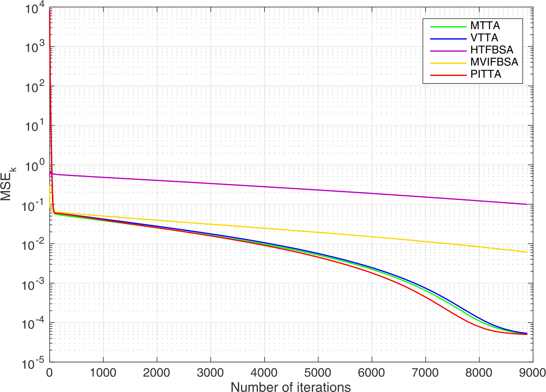Image resolution: width=546 pixels, height=392 pixels.
Task: Click x-axis tick label 0
Action: (50, 372)
